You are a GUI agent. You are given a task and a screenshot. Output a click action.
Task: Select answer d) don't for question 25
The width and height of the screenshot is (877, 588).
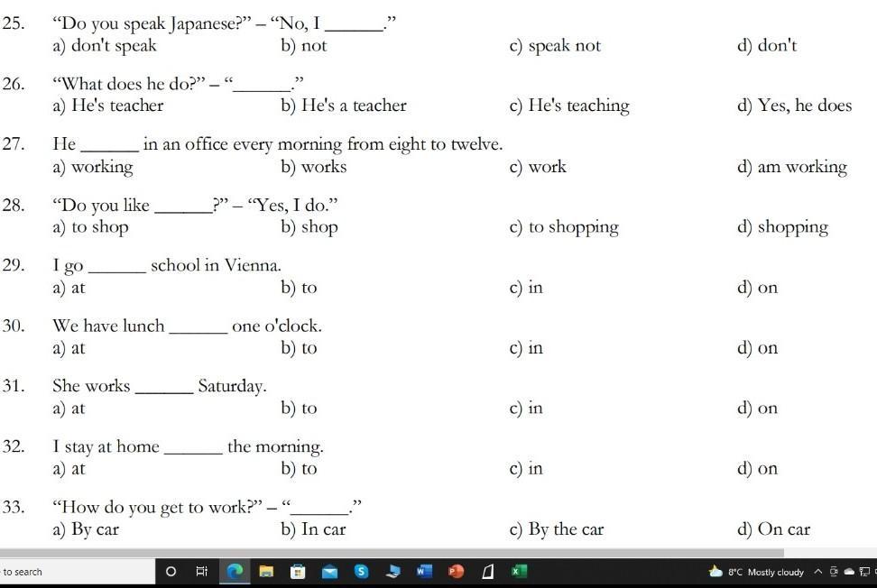tap(767, 45)
